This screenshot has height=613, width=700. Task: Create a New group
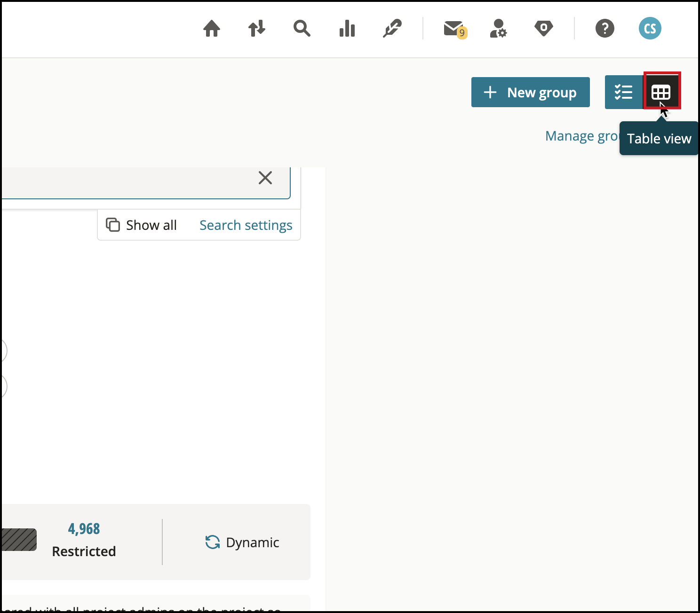point(531,92)
